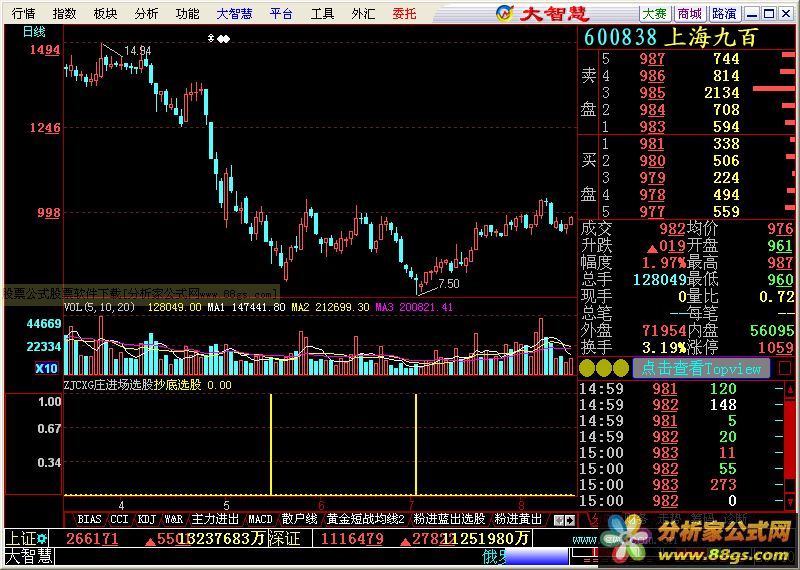Toggle the square box beside Topview
Screen dimensions: 800x570
785,368
